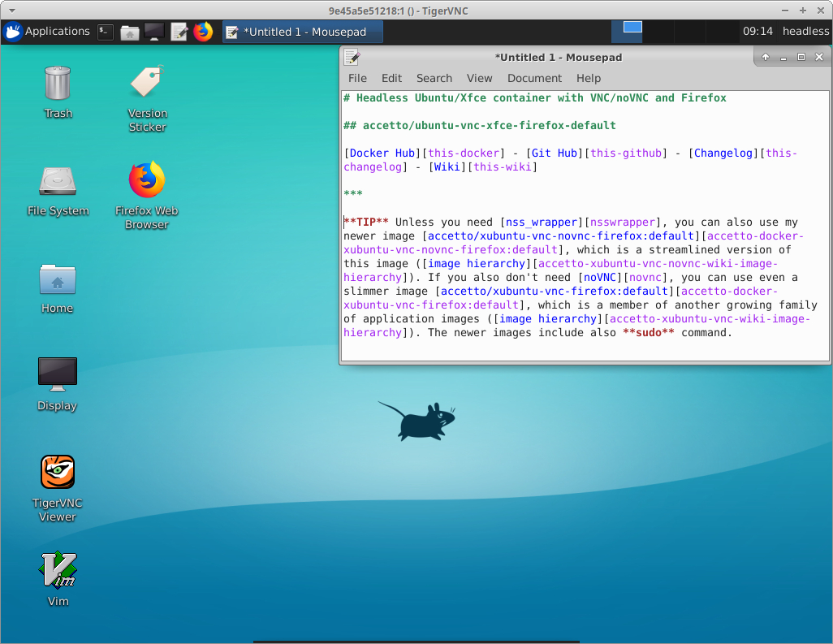This screenshot has height=644, width=833.
Task: Click the headless user label in panel
Action: [805, 32]
